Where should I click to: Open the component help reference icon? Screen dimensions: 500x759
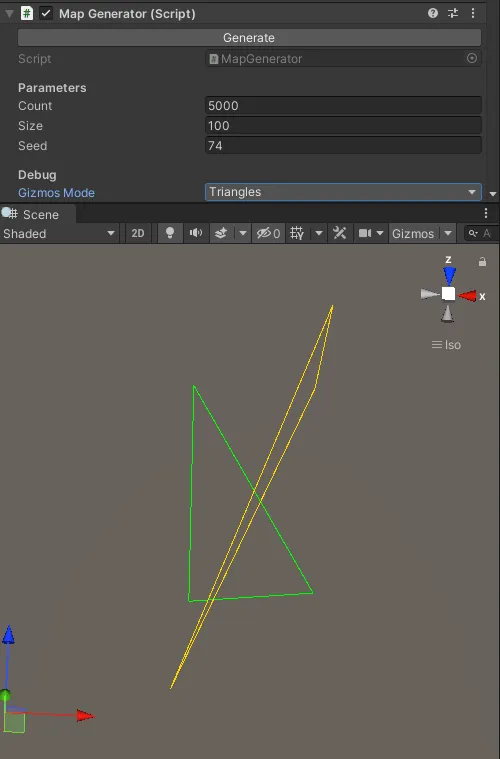click(433, 13)
